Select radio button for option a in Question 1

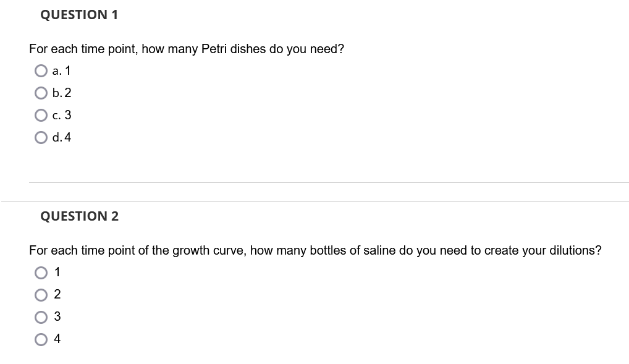point(41,71)
